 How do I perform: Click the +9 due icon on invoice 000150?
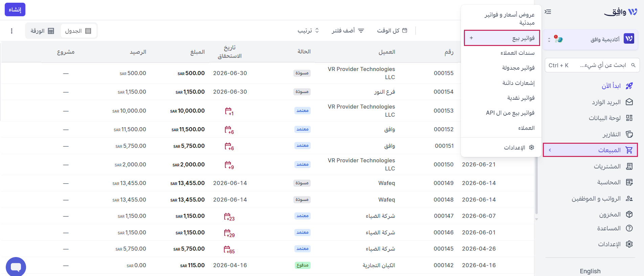pos(229,165)
